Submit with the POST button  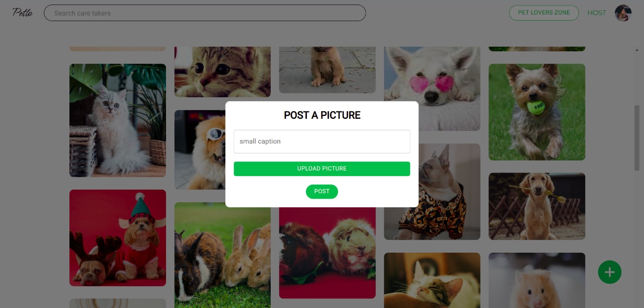coord(322,191)
